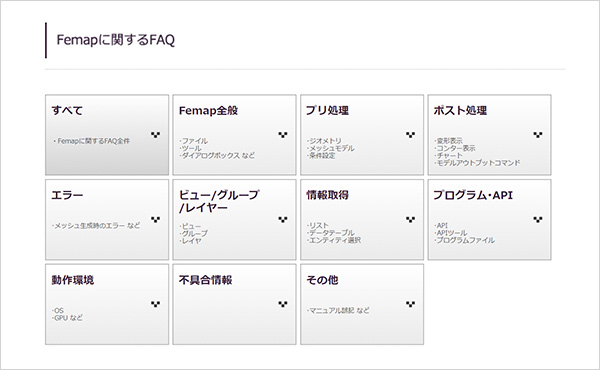Screen dimensions: 600x370
Task: Expand the 不具合情報 category chevron
Action: (x=283, y=304)
